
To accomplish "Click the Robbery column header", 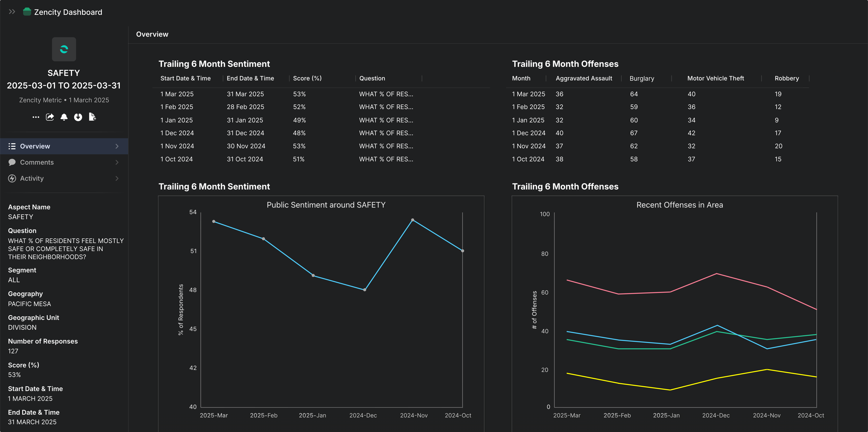I will (x=787, y=78).
